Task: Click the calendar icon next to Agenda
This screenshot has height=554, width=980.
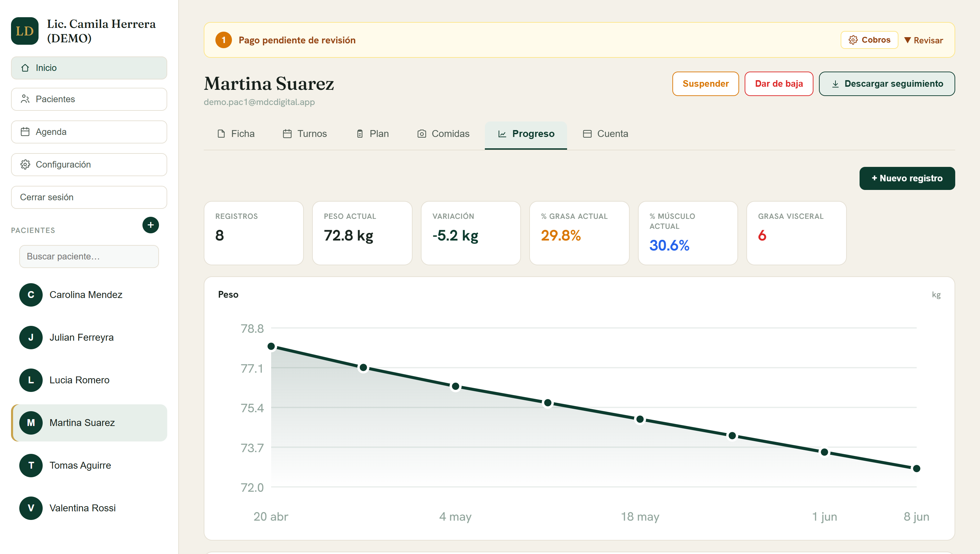Action: coord(25,132)
